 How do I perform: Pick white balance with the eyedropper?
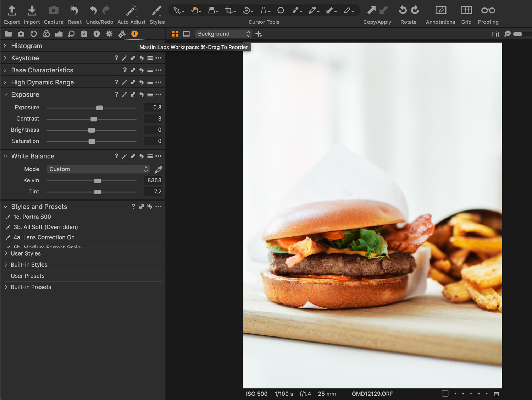pyautogui.click(x=158, y=170)
